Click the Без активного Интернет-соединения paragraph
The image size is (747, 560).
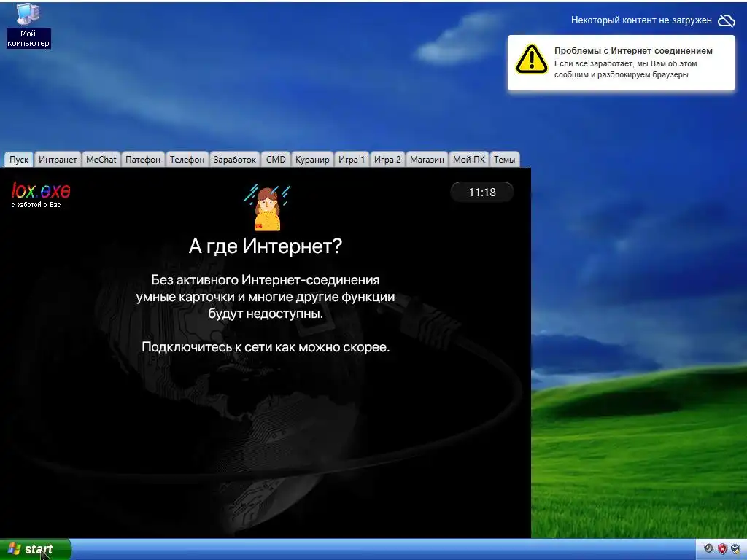(x=266, y=297)
